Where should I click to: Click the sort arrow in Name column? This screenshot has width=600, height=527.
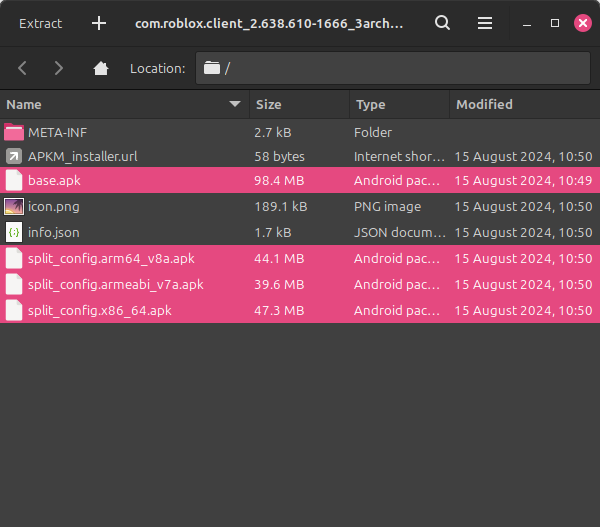point(235,104)
